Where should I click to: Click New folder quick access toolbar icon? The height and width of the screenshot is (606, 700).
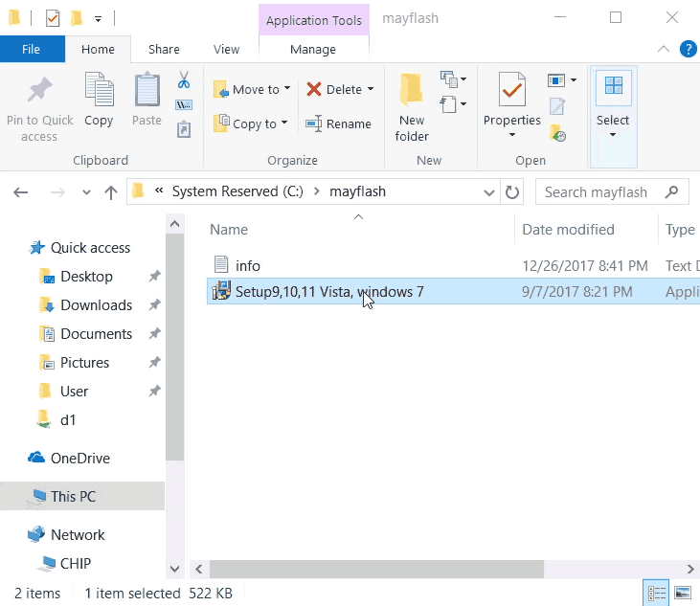point(77,18)
